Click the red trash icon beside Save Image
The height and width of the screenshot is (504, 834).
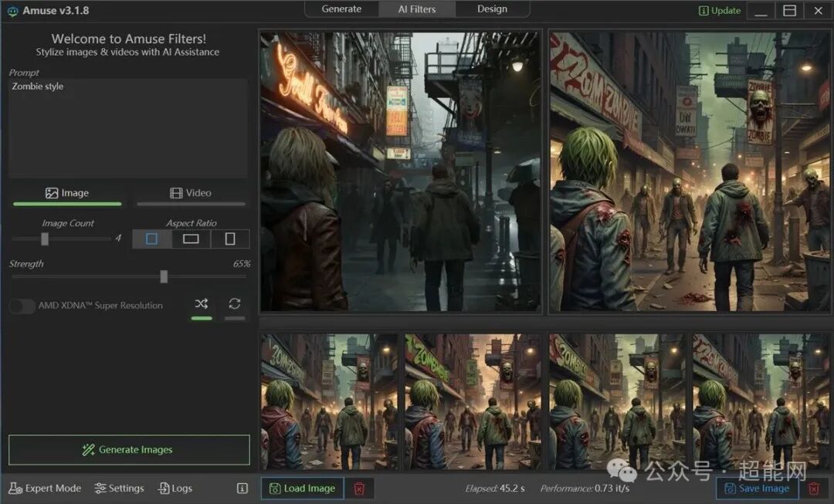(x=813, y=489)
